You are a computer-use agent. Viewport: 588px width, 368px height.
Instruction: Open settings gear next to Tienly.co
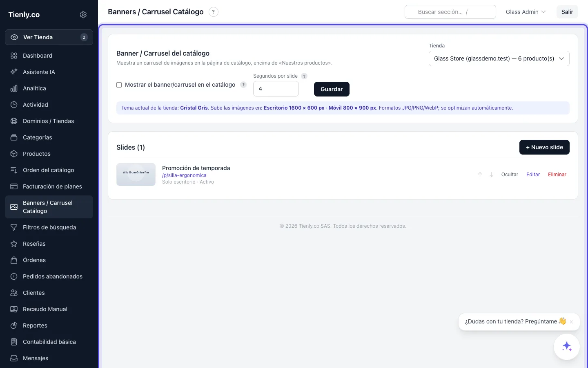83,15
